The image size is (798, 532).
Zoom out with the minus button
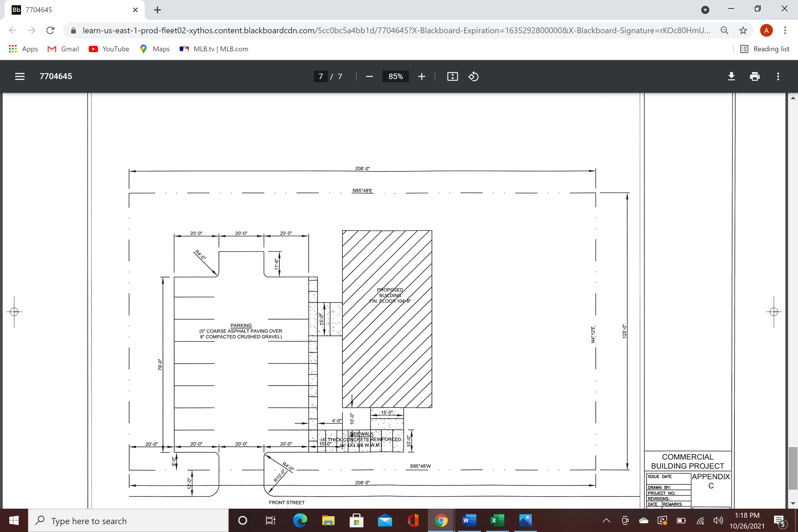point(370,76)
